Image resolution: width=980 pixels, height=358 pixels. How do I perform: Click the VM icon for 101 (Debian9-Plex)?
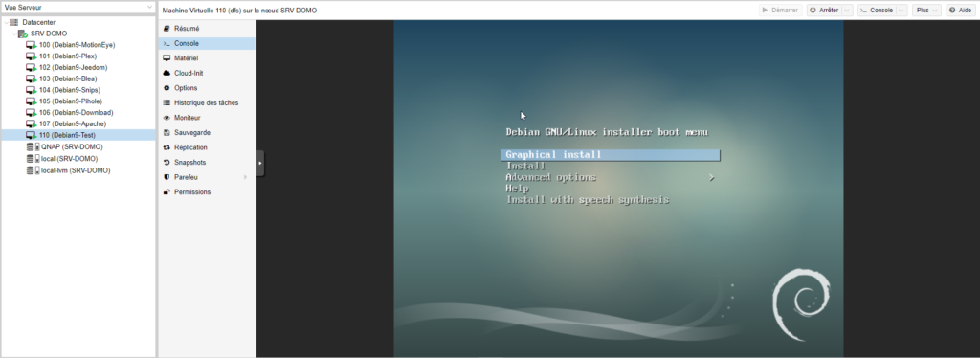tap(31, 56)
